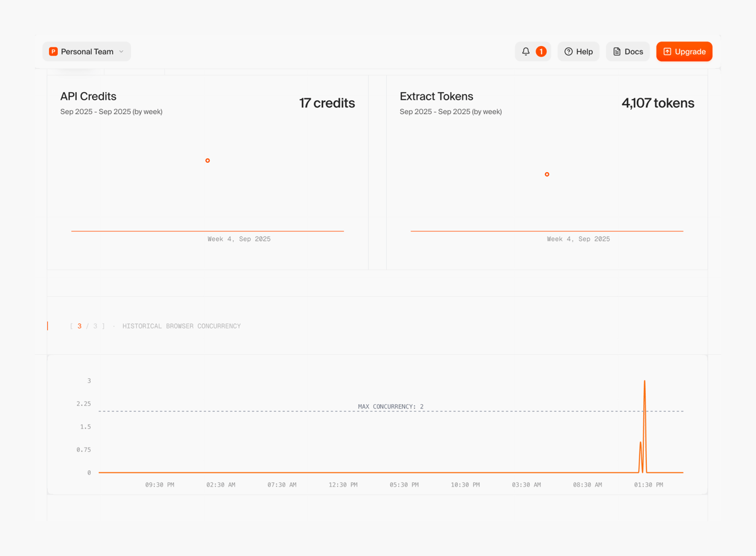Select the orange P avatar for Personal Team
Image resolution: width=756 pixels, height=556 pixels.
coord(53,51)
